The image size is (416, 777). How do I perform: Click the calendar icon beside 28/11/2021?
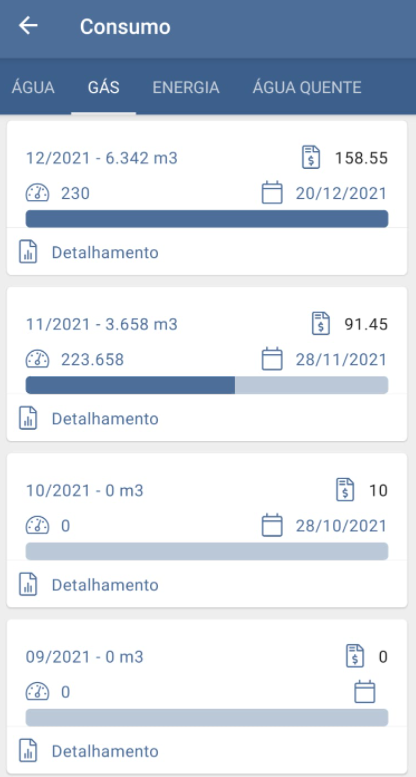click(x=272, y=359)
